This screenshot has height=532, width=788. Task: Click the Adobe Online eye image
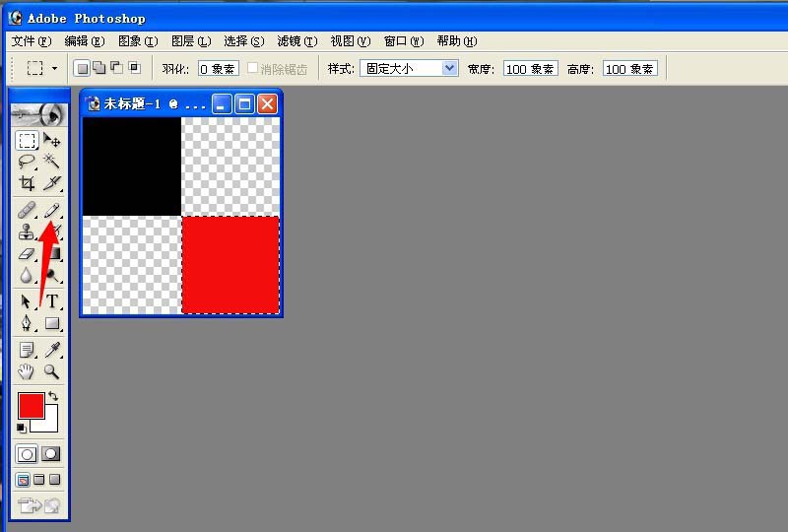(x=38, y=115)
